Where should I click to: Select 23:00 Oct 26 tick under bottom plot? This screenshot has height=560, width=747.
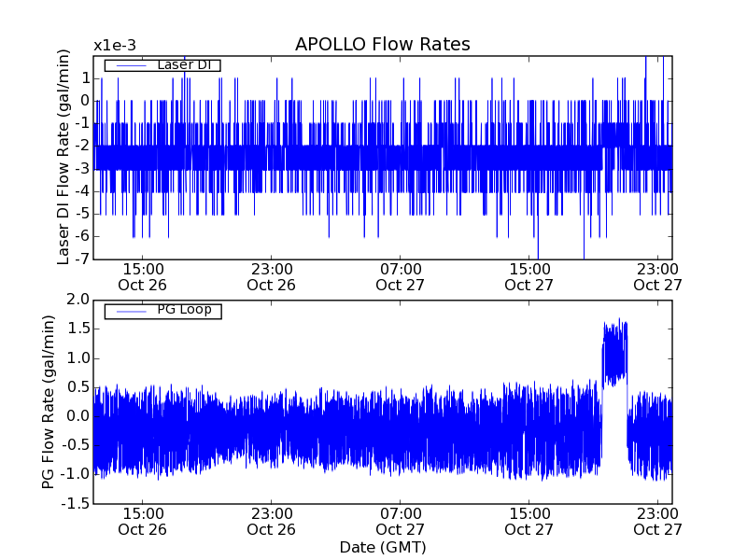(272, 521)
